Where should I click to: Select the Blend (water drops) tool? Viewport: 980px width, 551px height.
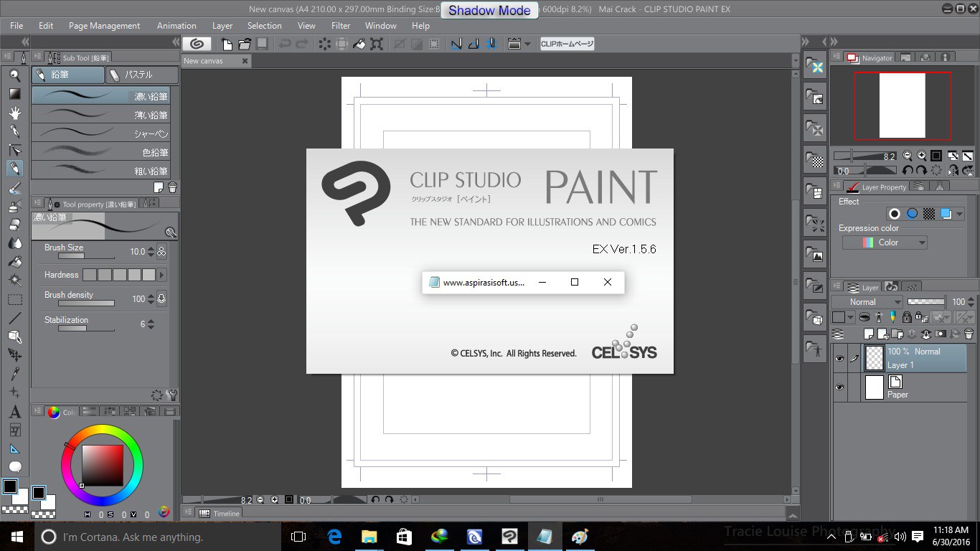tap(14, 243)
